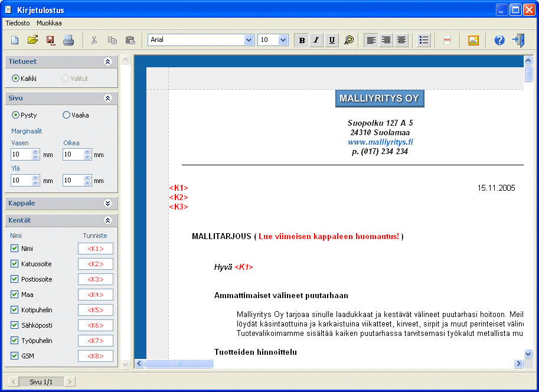Click the save disk icon
The height and width of the screenshot is (392, 539).
(x=51, y=40)
